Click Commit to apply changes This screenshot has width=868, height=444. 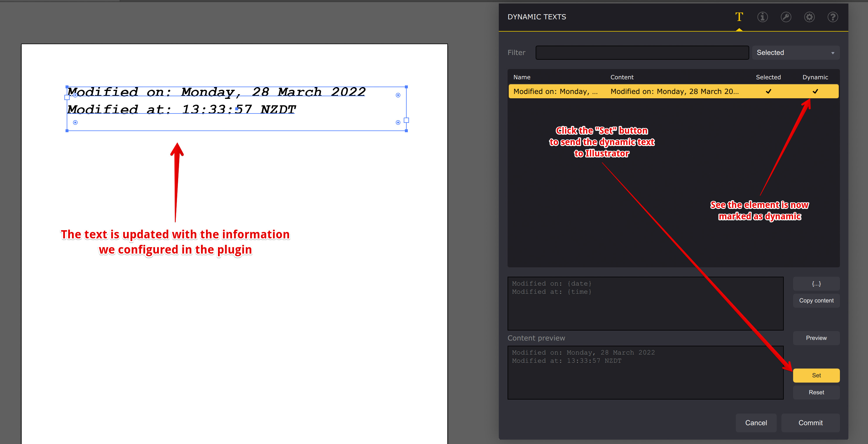click(x=810, y=423)
